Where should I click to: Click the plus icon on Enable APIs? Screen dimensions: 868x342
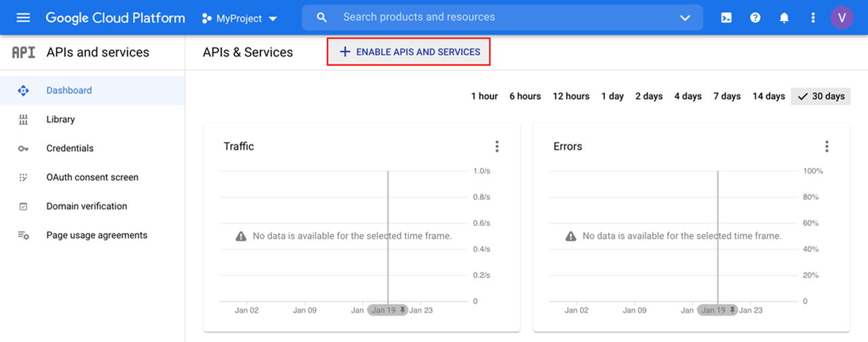point(344,51)
